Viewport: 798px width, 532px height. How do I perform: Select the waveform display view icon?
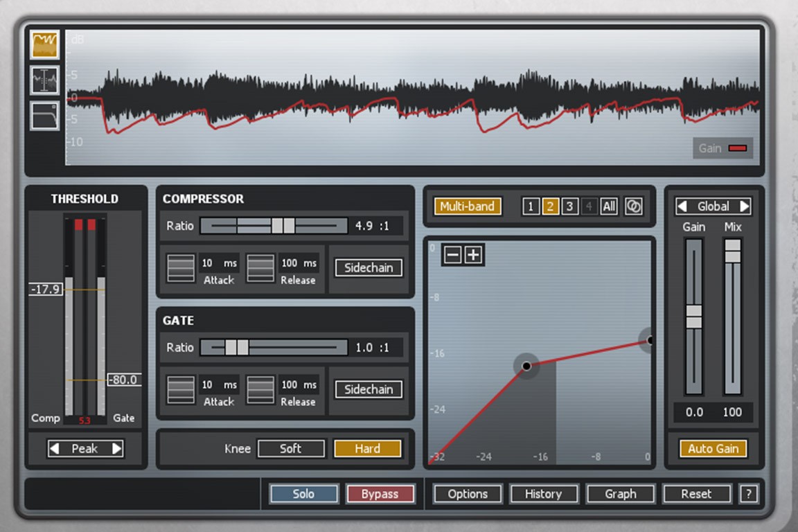[x=45, y=44]
